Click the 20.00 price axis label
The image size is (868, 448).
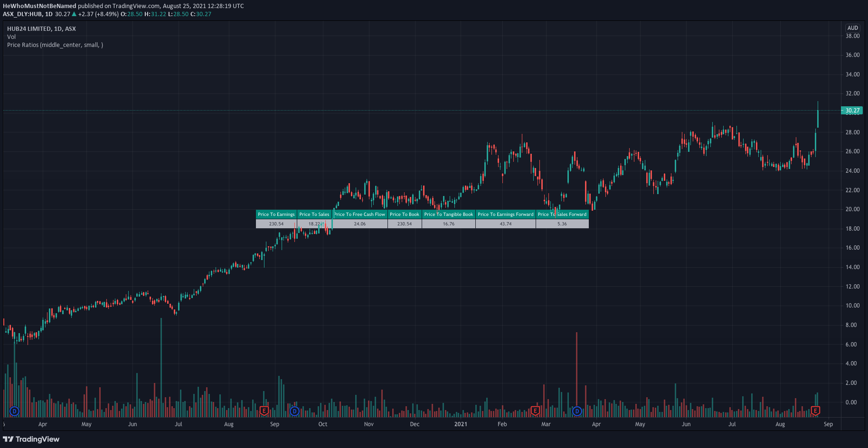pyautogui.click(x=852, y=209)
